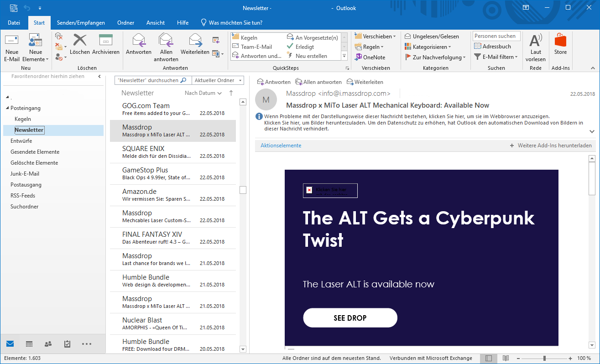The width and height of the screenshot is (600, 364).
Task: Switch to the Senden/Empfangen tab
Action: 81,23
